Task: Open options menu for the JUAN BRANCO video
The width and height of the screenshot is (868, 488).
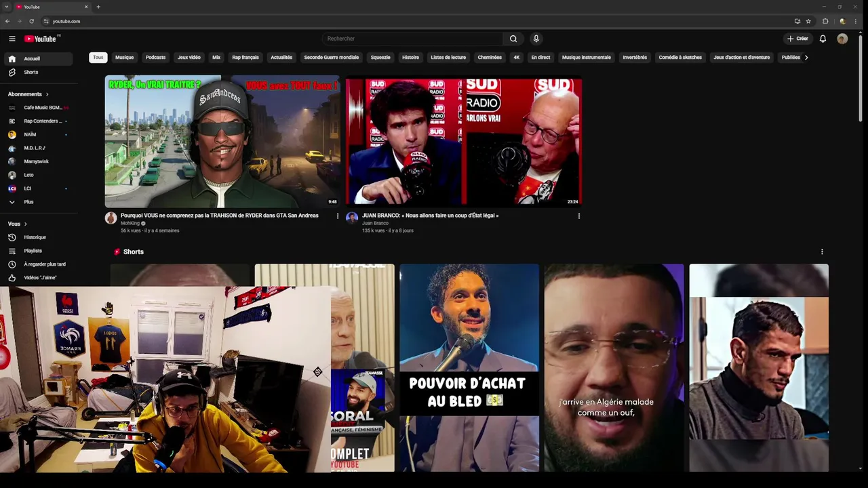Action: pos(578,216)
